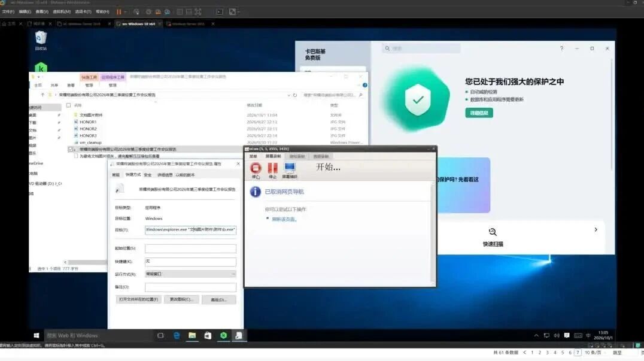Launch Edge browser from the taskbar
This screenshot has width=644, height=361.
point(177,335)
